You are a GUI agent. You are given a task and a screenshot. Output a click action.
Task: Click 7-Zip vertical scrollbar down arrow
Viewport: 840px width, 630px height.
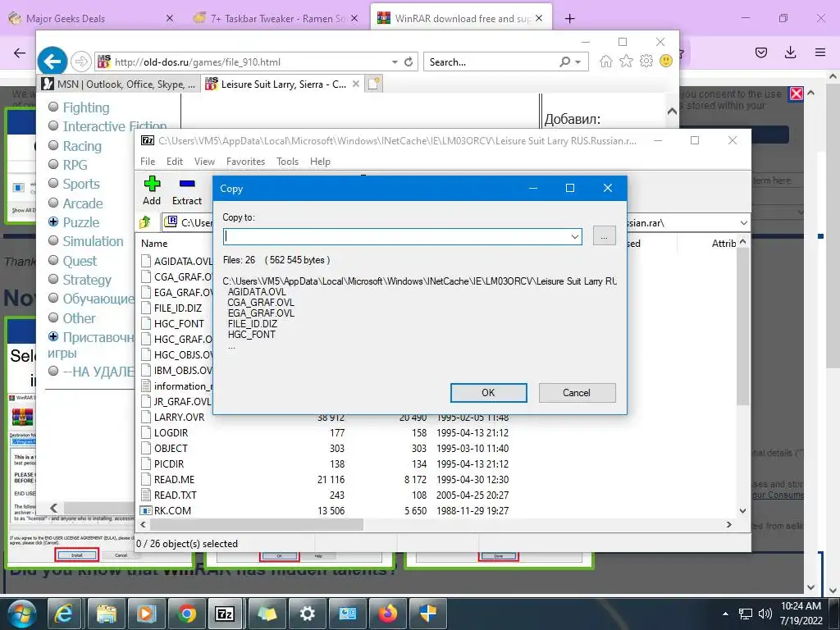[x=742, y=510]
